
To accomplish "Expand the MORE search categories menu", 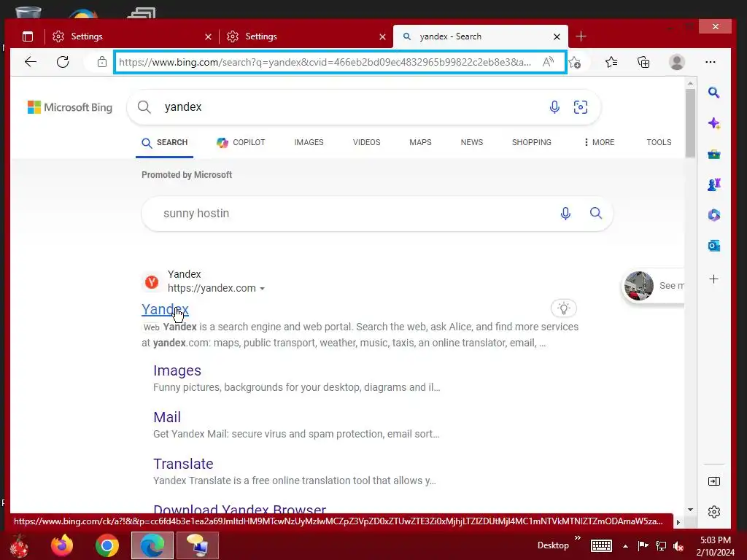I will [599, 142].
